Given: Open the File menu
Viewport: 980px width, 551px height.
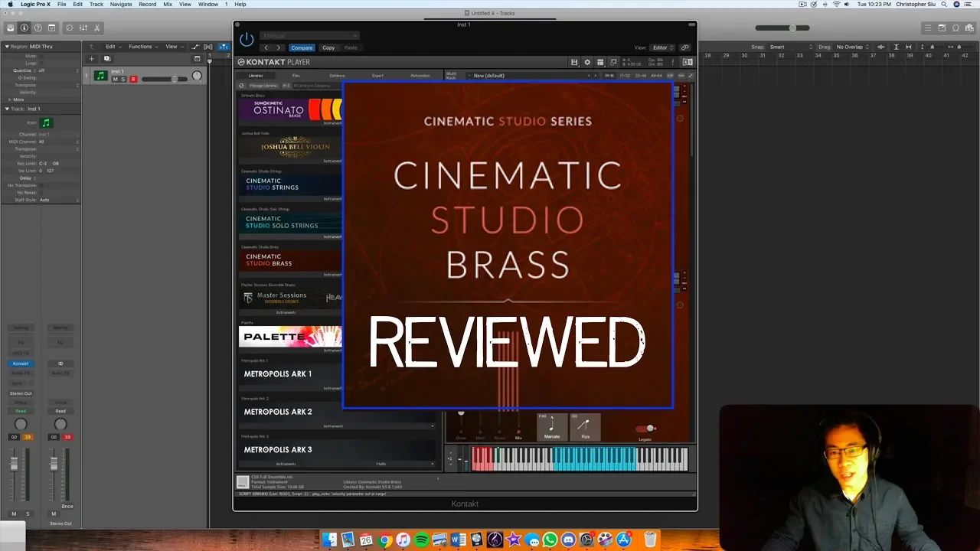Looking at the screenshot, I should coord(61,4).
